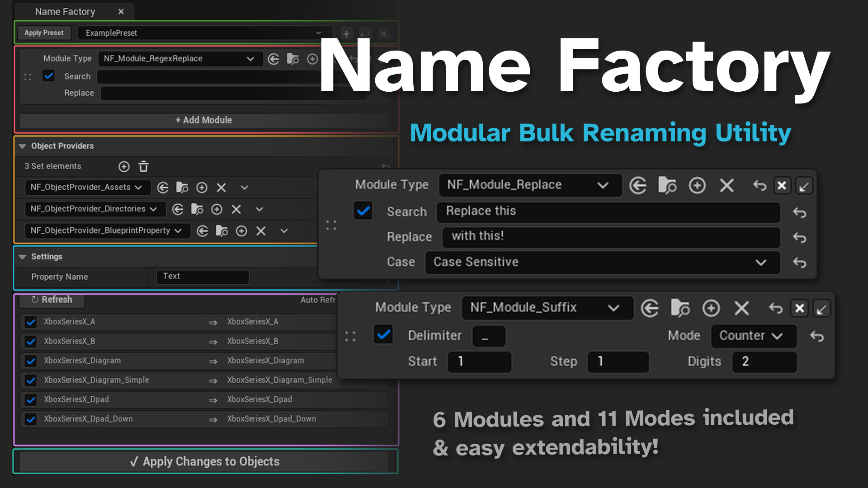Browse to NF_ObjectProvider_Directories in content browser
The height and width of the screenshot is (488, 868).
pyautogui.click(x=197, y=209)
